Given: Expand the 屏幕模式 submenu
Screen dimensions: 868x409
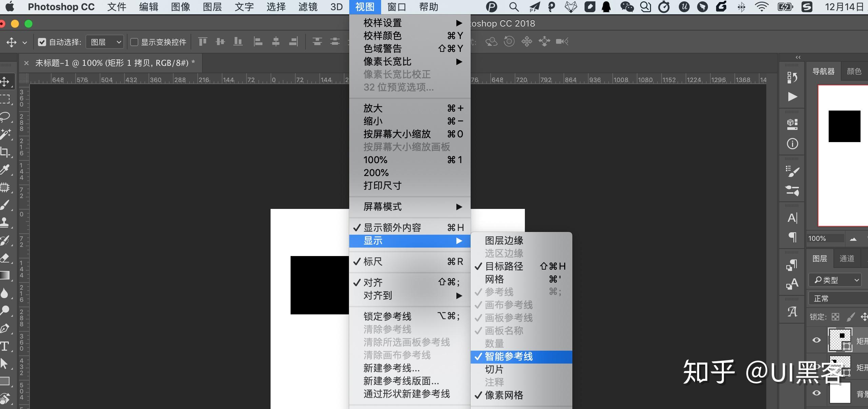Looking at the screenshot, I should tap(410, 207).
